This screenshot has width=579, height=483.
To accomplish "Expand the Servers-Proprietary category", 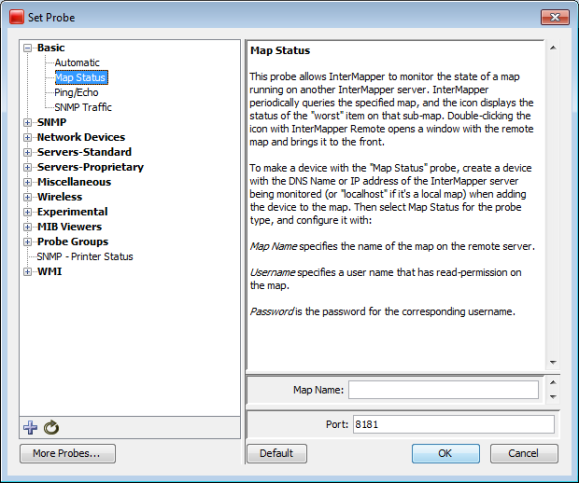I will tap(27, 167).
